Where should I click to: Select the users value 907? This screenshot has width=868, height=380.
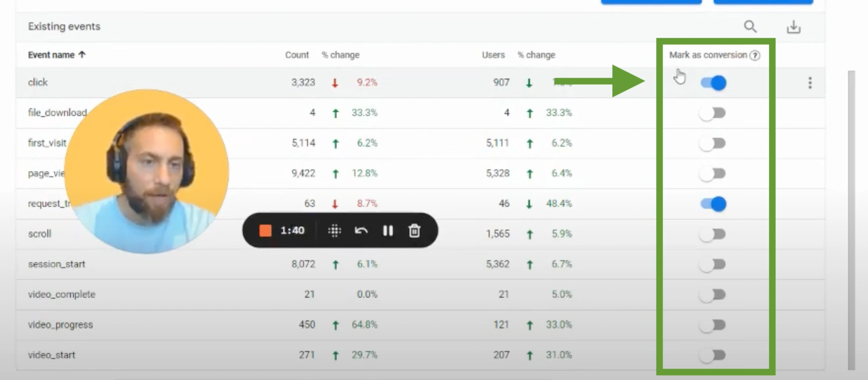tap(501, 82)
